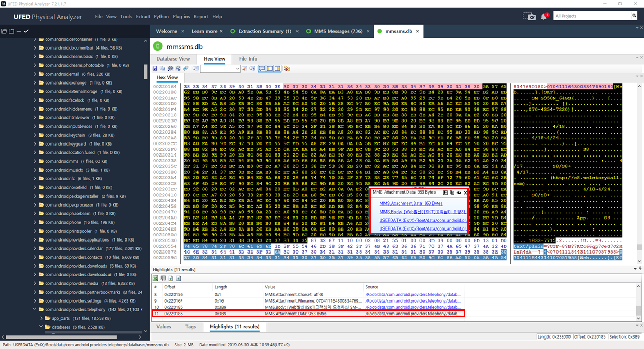644x349 pixels.
Task: Switch to the Values tab at bottom
Action: tap(164, 327)
